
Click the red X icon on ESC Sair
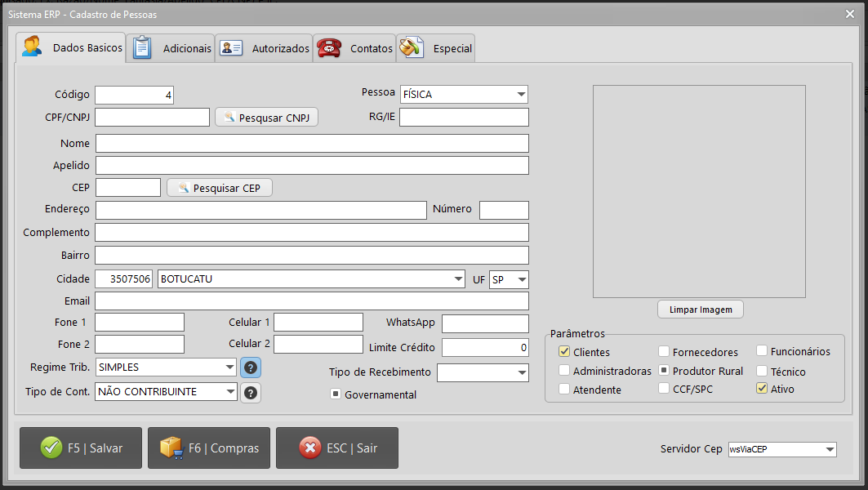pos(309,448)
